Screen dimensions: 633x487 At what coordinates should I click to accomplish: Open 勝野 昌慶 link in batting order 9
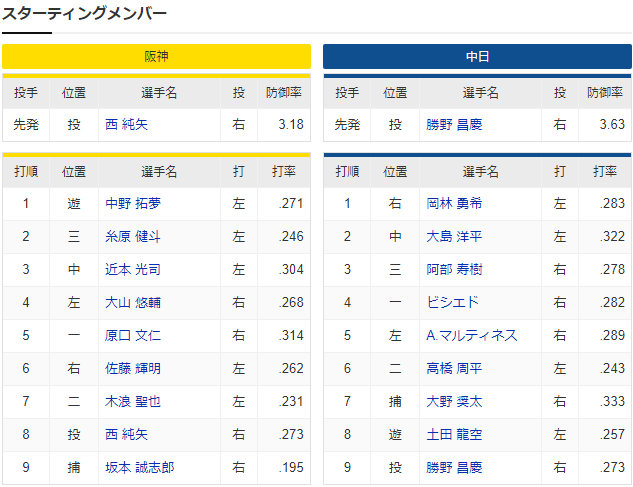454,468
